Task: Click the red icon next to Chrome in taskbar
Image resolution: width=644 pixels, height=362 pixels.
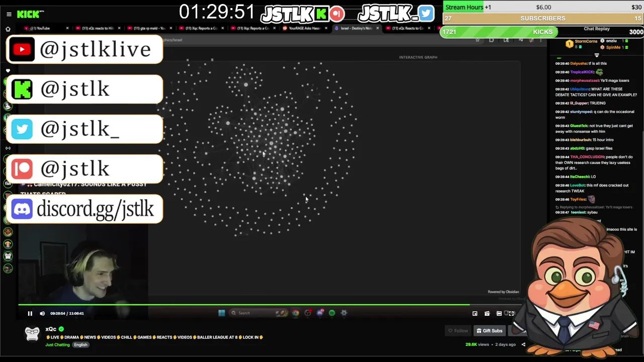Action: point(307,313)
